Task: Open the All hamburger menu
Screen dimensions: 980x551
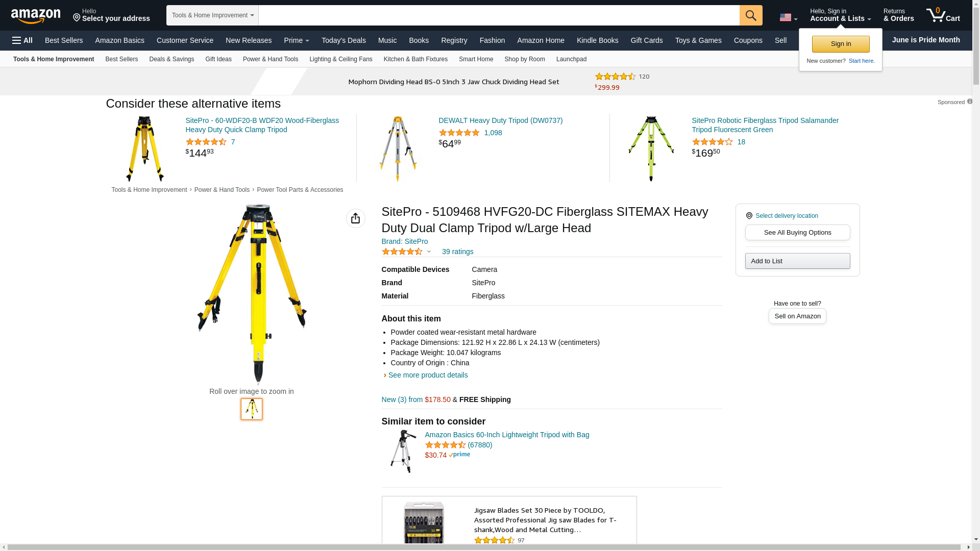Action: (22, 40)
